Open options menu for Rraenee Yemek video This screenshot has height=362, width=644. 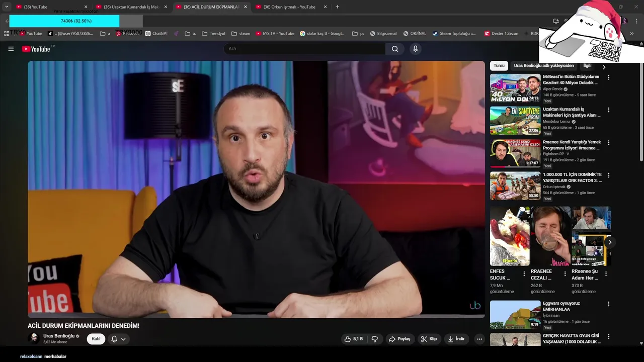click(x=609, y=143)
